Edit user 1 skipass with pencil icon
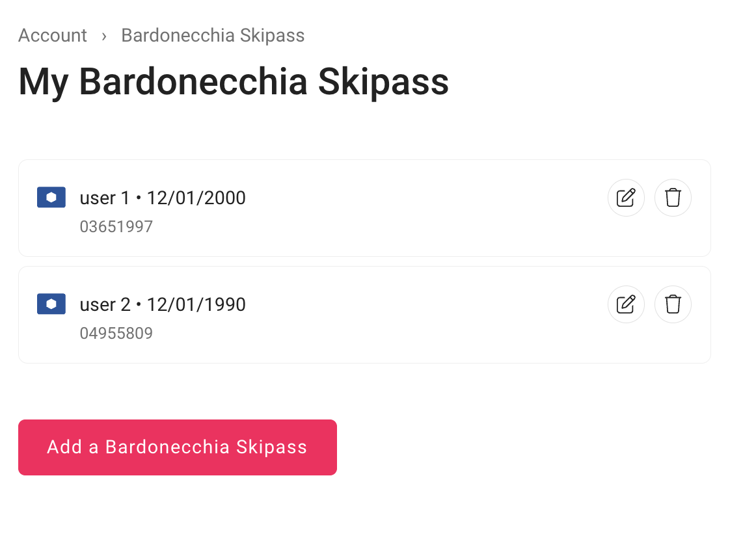This screenshot has width=756, height=545. click(626, 198)
